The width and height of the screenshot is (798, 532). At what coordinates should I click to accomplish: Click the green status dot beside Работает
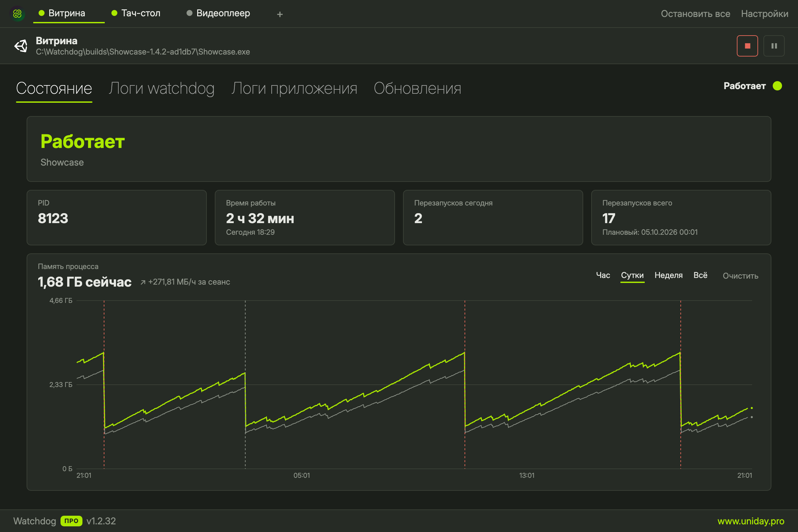click(x=777, y=86)
